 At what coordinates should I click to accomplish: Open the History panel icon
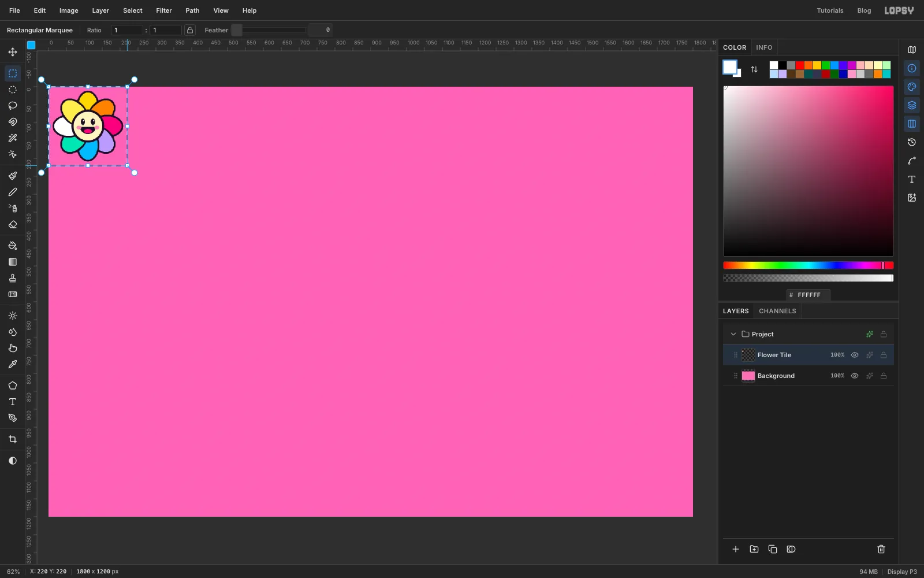(x=912, y=142)
